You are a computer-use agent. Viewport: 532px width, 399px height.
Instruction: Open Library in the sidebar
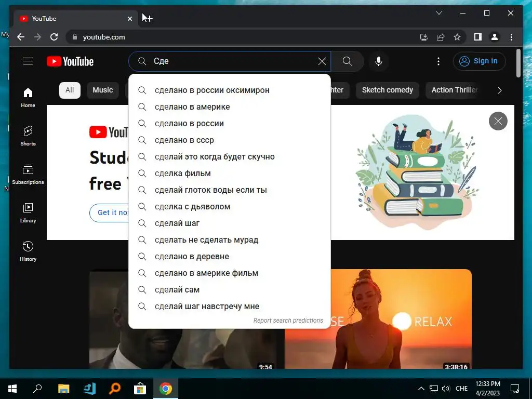28,212
